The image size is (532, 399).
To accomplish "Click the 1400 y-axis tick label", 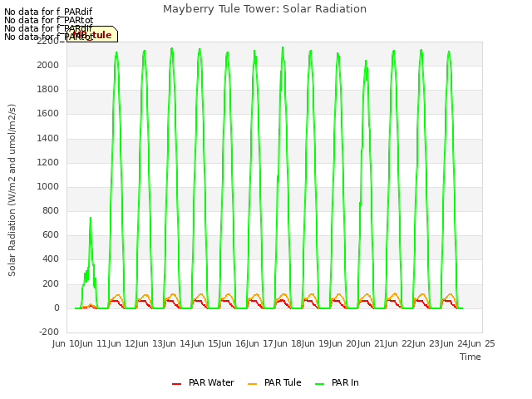I will click(x=48, y=138).
